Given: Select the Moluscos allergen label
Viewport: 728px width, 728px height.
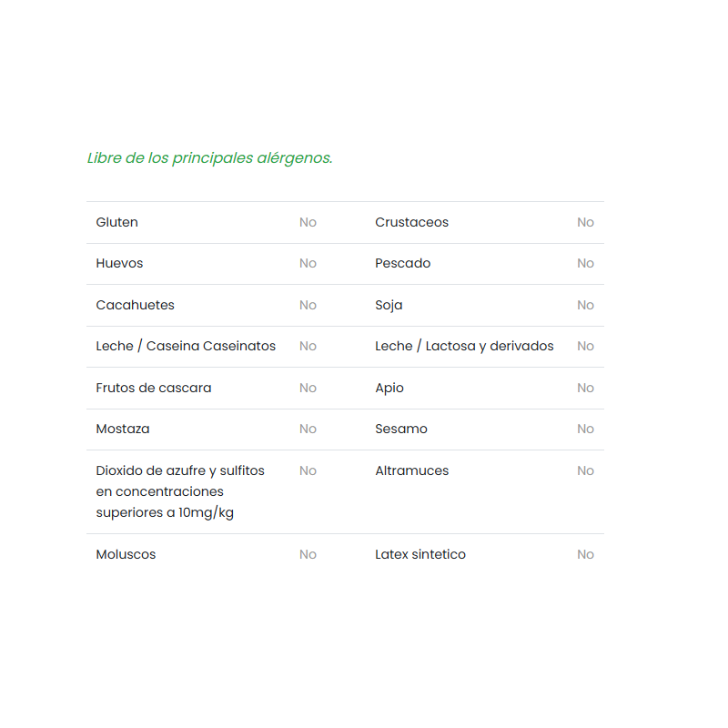Looking at the screenshot, I should tap(126, 554).
